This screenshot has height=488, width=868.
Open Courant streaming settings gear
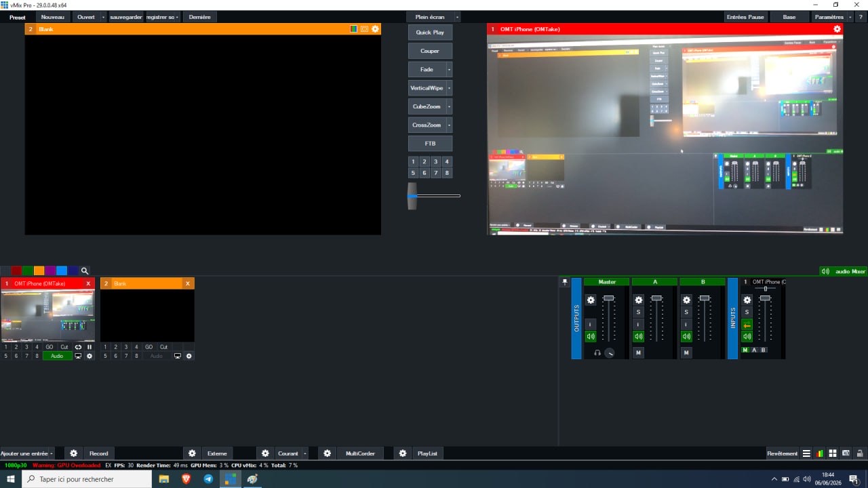coord(265,453)
